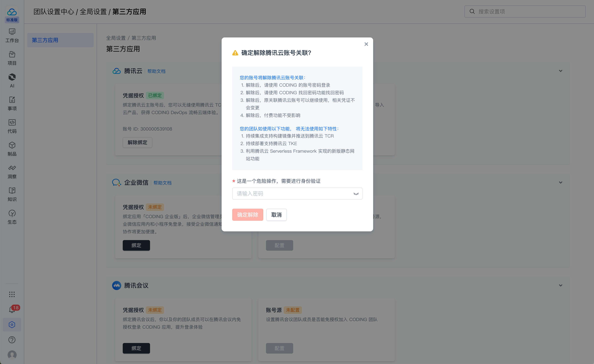Click the 解除绑定 unbind button

(137, 142)
